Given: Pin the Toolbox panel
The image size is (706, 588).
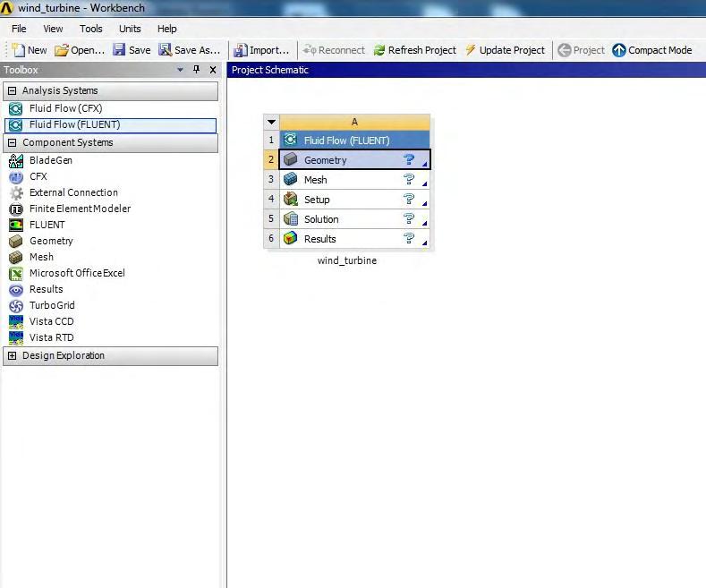Looking at the screenshot, I should pos(196,69).
